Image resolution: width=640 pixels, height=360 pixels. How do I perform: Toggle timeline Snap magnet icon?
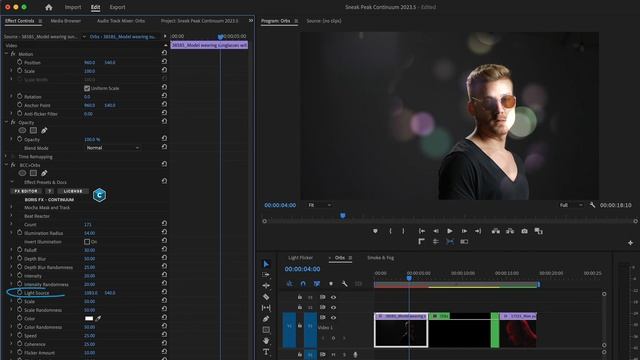tap(303, 283)
